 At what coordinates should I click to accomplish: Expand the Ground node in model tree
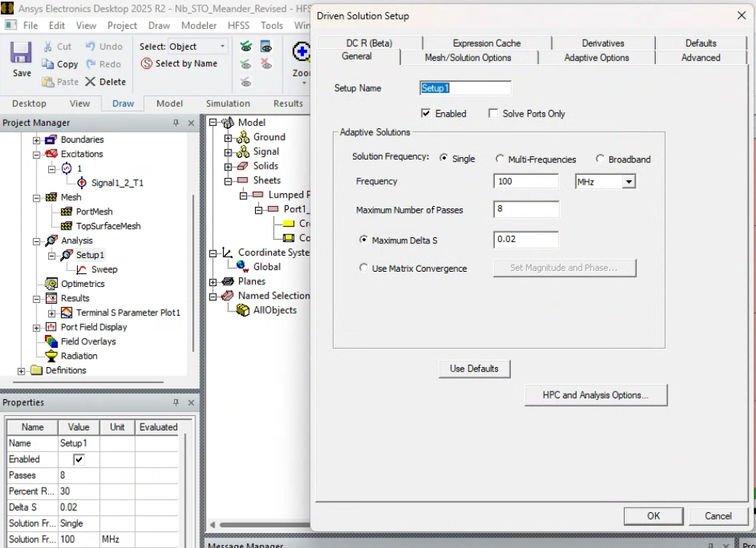228,137
